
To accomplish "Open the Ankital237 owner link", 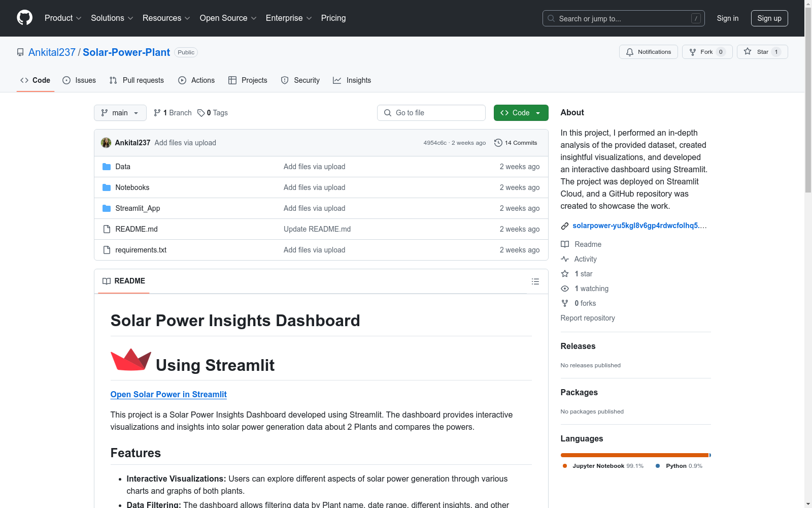I will pyautogui.click(x=52, y=52).
